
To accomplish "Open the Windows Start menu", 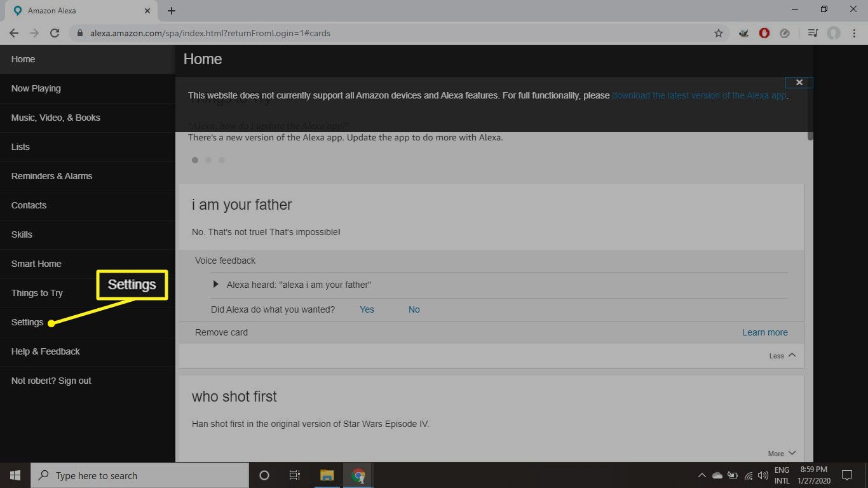I will tap(15, 475).
